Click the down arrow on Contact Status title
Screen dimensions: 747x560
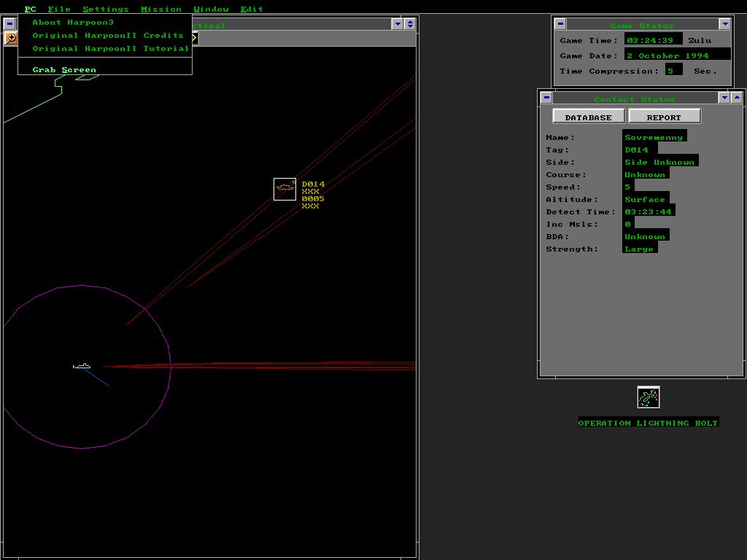pos(724,98)
